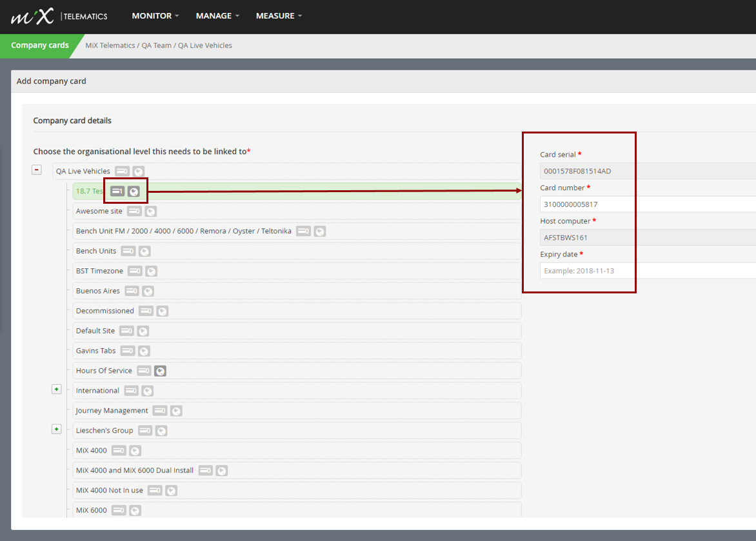Click the card icon beside Awesome site
The image size is (756, 541).
[x=135, y=211]
